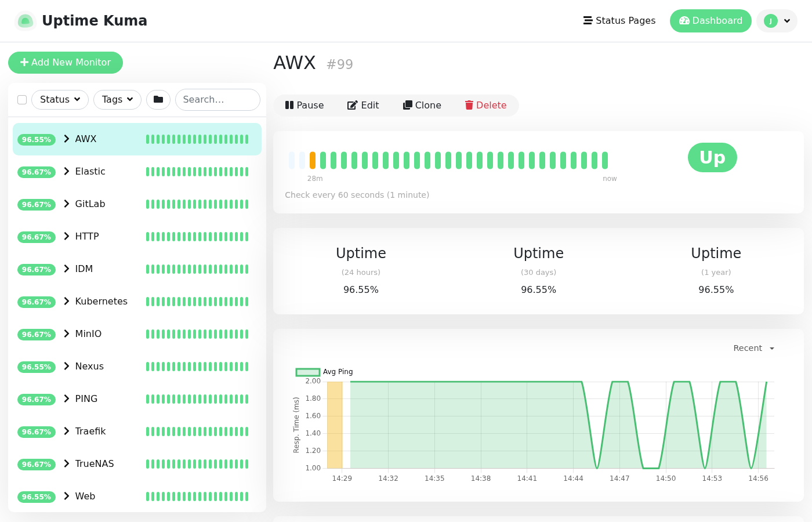812x522 pixels.
Task: Click the 96.67% badge for Elastic
Action: [37, 172]
